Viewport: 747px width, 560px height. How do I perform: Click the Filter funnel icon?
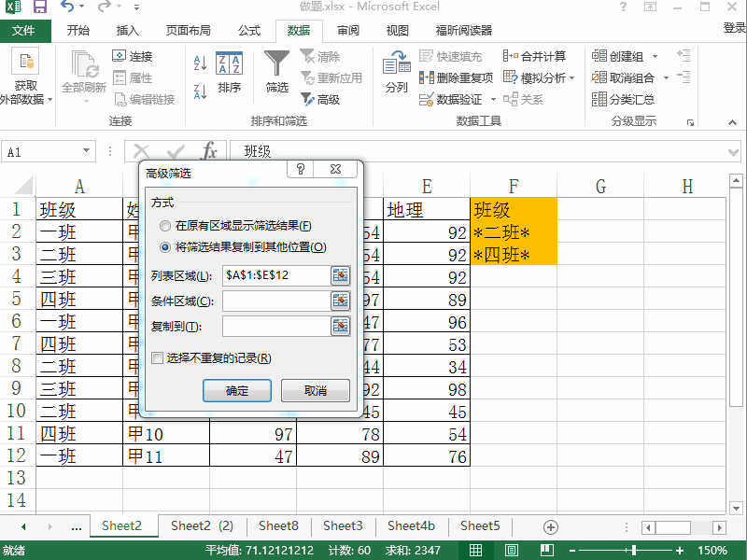(x=276, y=64)
